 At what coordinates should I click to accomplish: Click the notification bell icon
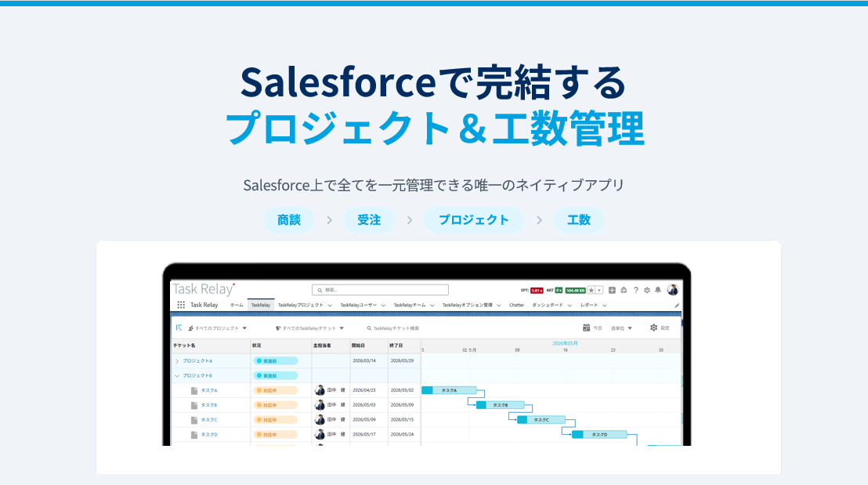click(x=657, y=290)
